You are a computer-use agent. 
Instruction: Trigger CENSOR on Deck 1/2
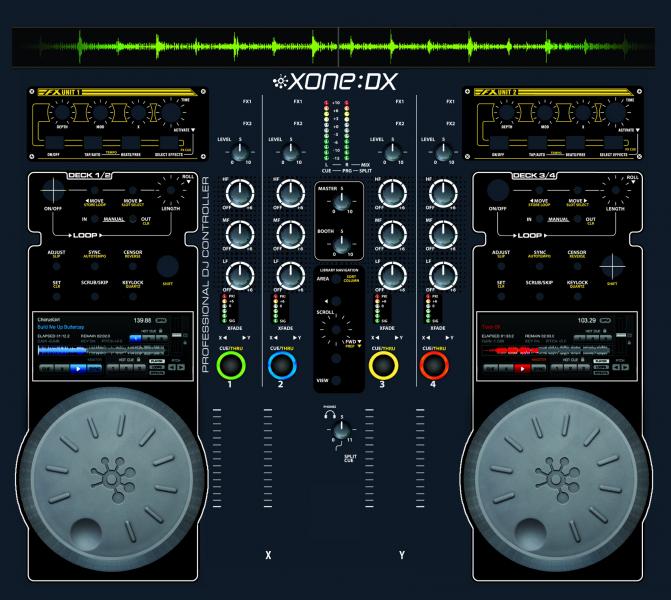coord(133,266)
